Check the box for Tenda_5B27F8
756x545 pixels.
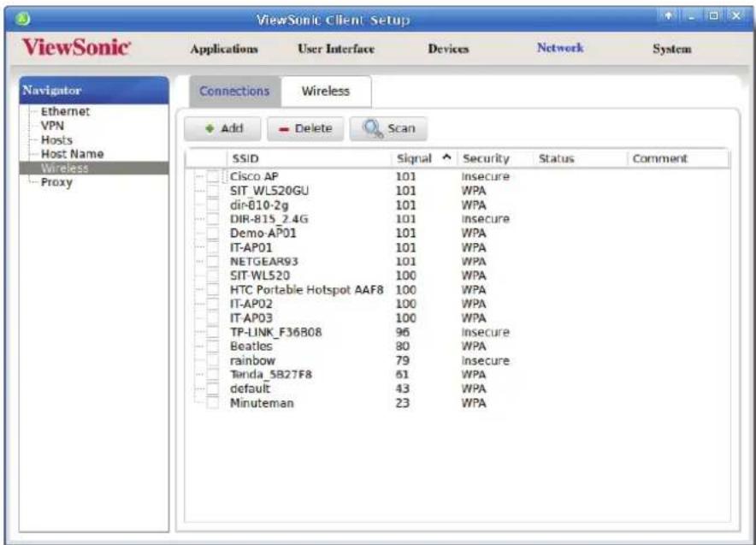213,375
